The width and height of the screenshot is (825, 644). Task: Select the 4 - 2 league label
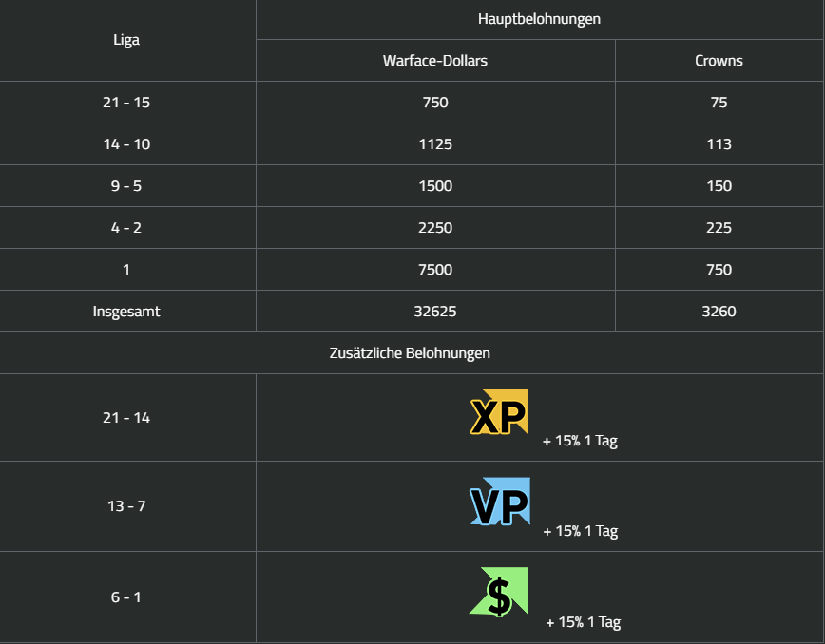(126, 228)
